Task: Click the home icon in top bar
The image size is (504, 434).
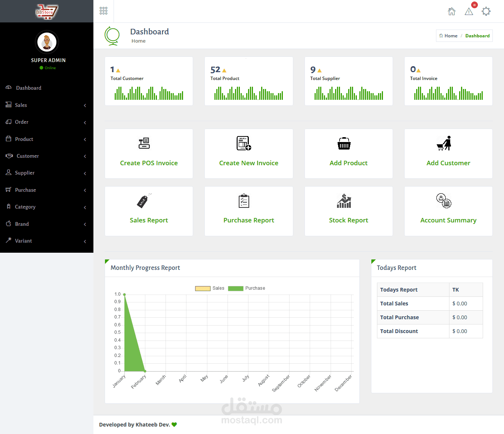Action: [x=452, y=11]
